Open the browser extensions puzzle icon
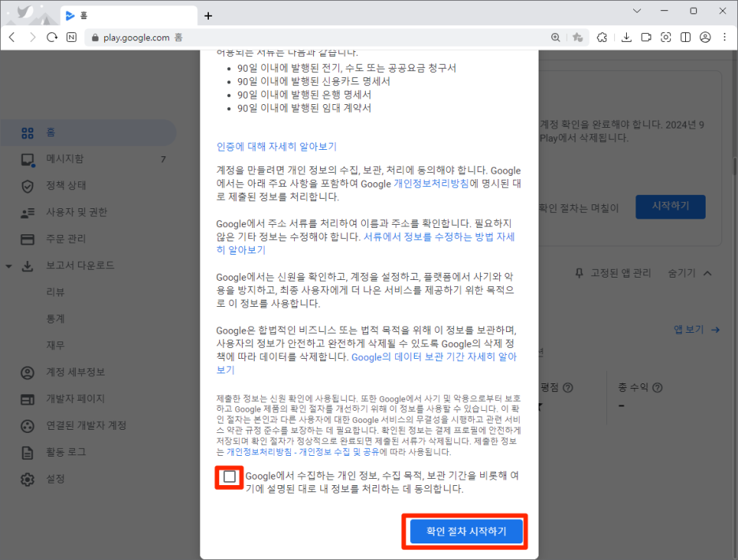Image resolution: width=738 pixels, height=560 pixels. (602, 37)
